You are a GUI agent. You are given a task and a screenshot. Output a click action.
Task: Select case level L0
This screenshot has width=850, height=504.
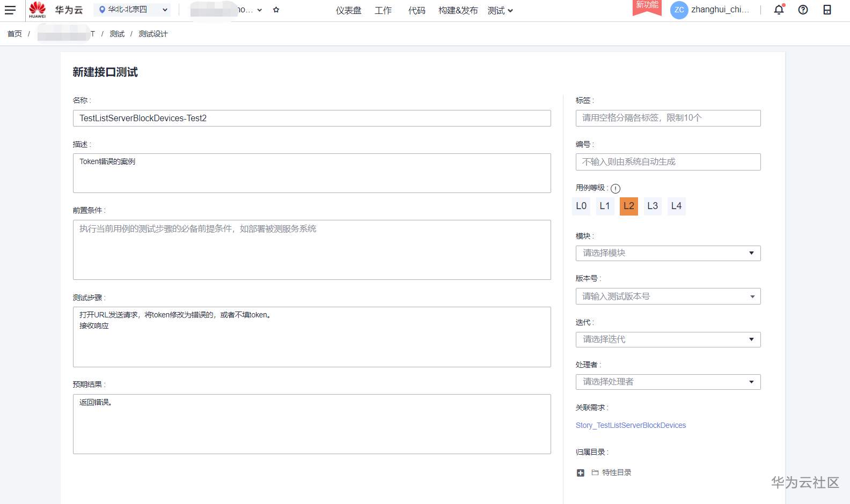581,206
